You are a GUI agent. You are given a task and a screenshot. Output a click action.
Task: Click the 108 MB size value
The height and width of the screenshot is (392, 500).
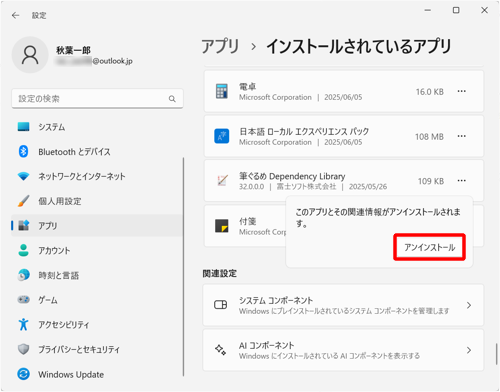click(429, 137)
